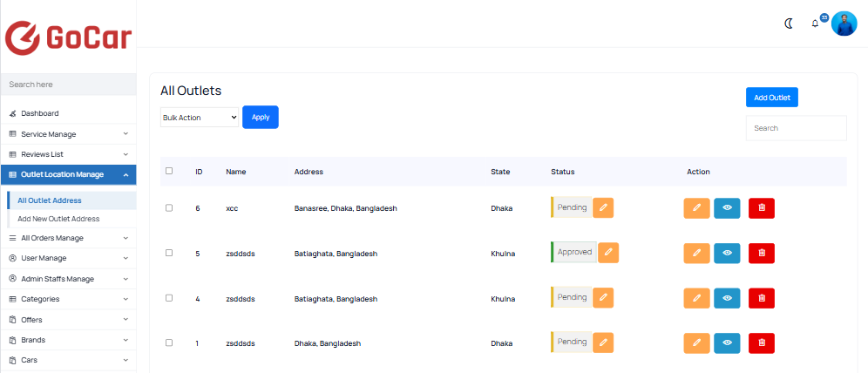The width and height of the screenshot is (868, 373).
Task: View outlet ID 5 details eye icon
Action: tap(727, 253)
